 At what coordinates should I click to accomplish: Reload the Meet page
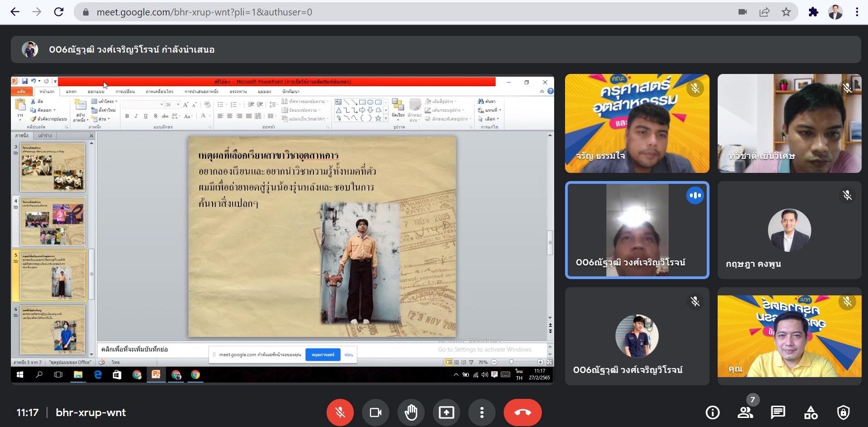[59, 12]
